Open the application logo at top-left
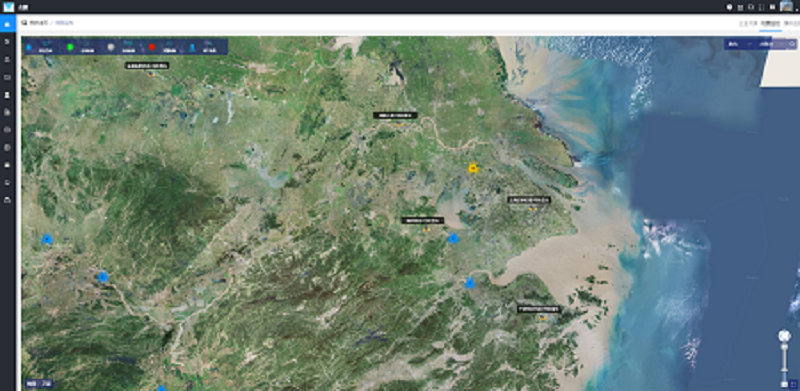 (x=9, y=7)
